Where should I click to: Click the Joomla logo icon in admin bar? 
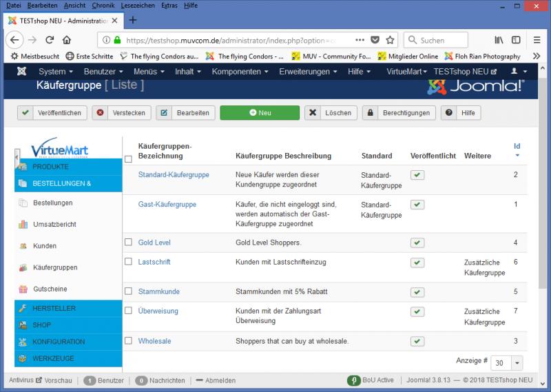[22, 72]
